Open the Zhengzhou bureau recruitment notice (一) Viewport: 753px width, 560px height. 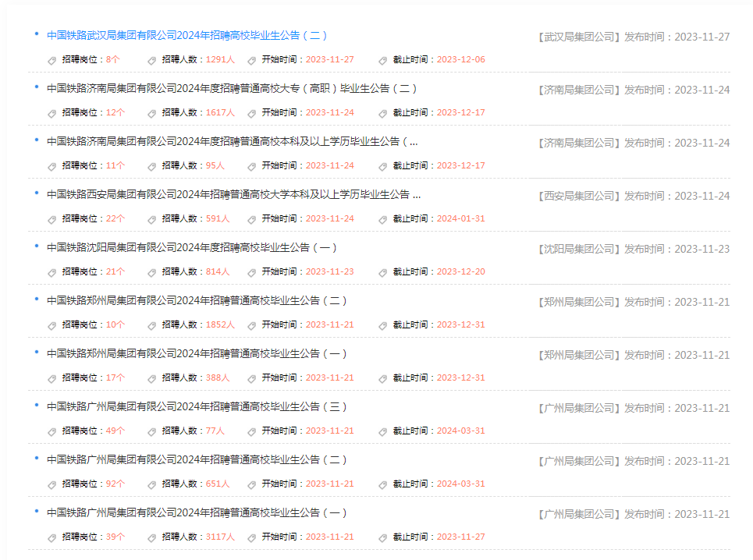point(197,353)
